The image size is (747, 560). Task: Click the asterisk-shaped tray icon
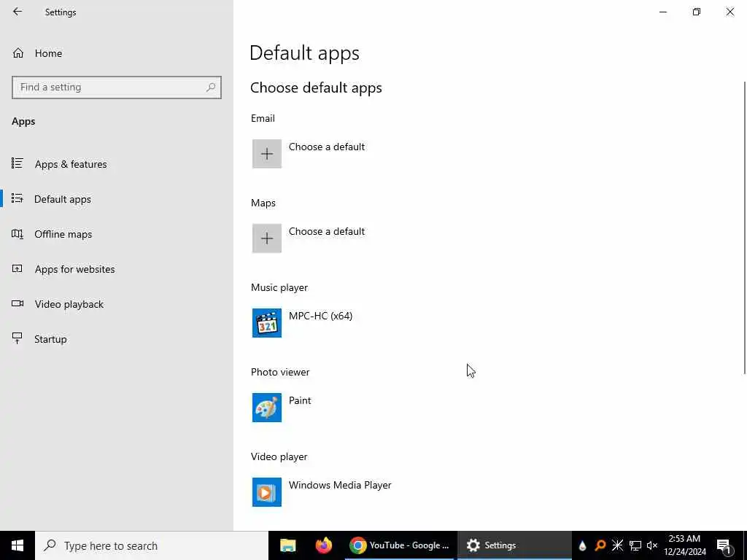tap(617, 545)
